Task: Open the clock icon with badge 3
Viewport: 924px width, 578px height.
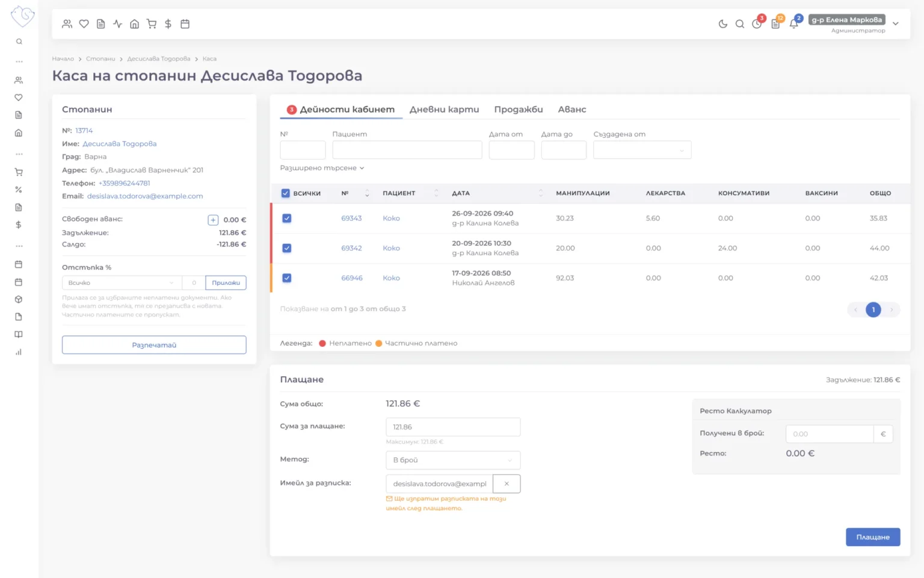Action: coord(757,23)
